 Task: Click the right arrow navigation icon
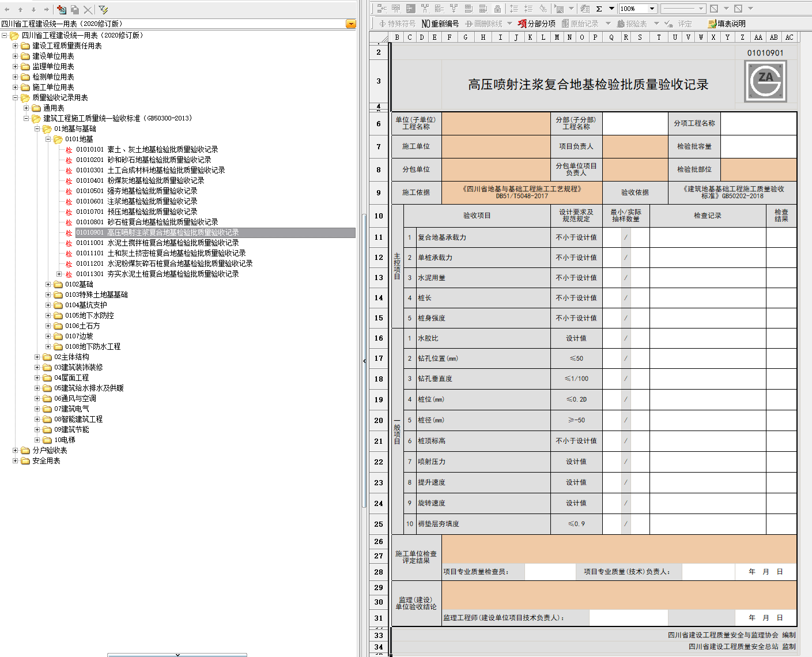(x=47, y=10)
